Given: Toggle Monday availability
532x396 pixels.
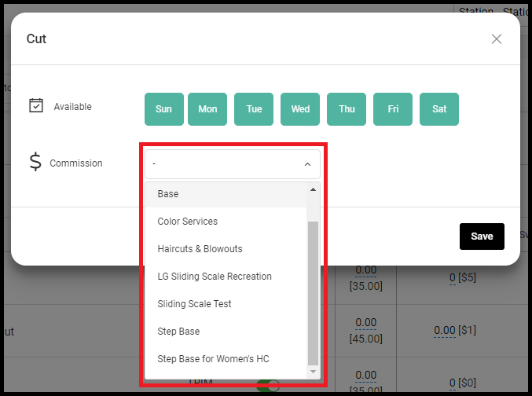Looking at the screenshot, I should (x=207, y=109).
